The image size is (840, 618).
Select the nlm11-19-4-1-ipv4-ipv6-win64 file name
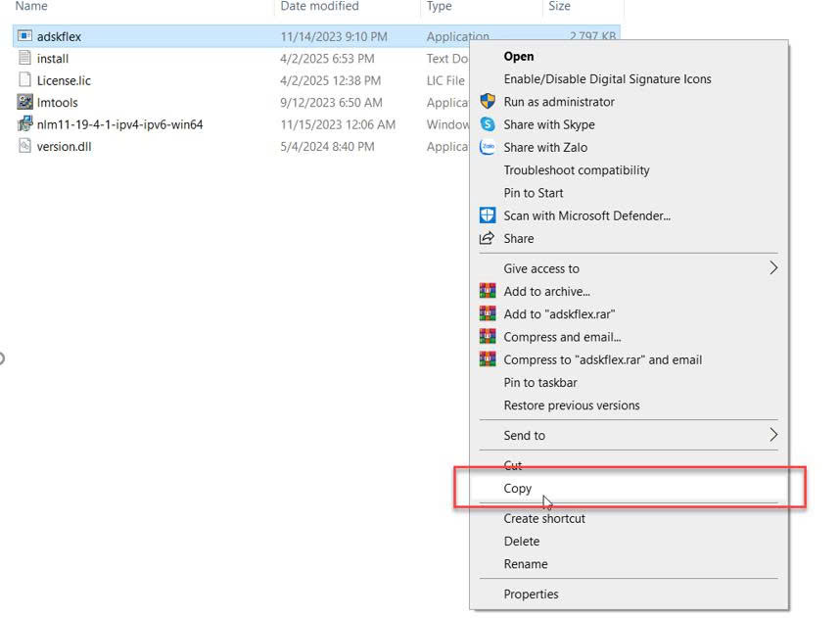(x=119, y=124)
